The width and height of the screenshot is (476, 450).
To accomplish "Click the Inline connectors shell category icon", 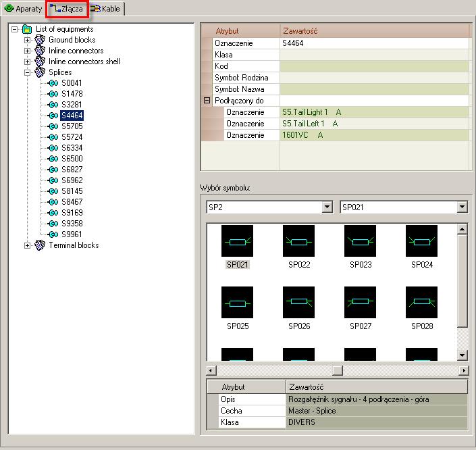I will click(x=40, y=61).
